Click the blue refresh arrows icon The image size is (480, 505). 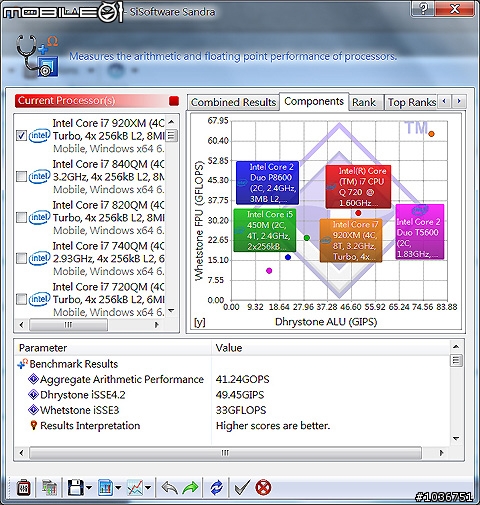click(x=217, y=488)
